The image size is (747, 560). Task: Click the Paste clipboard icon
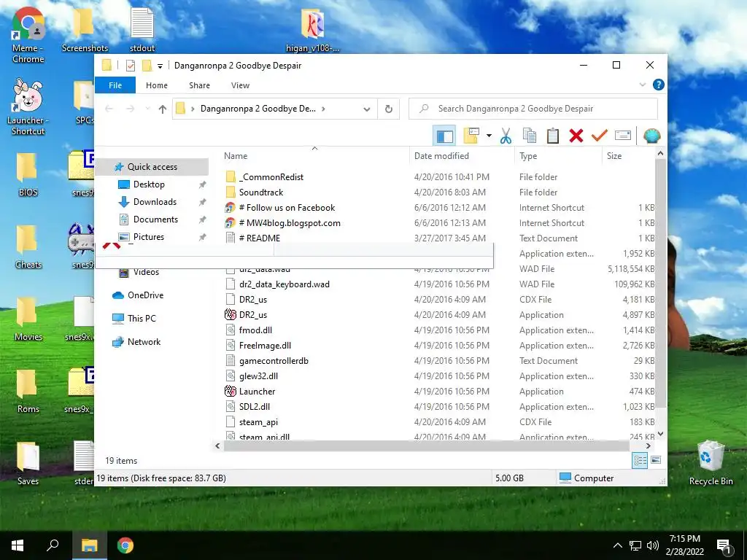click(553, 136)
